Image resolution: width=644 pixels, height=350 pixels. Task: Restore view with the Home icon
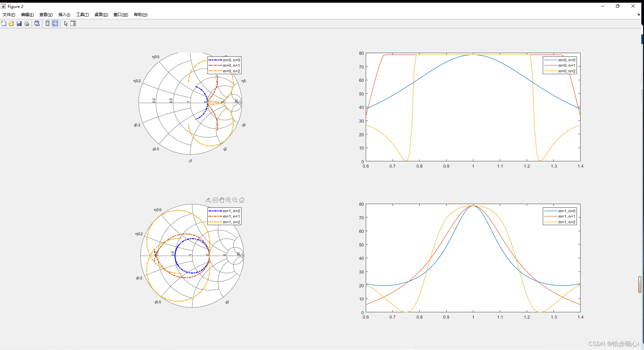242,200
